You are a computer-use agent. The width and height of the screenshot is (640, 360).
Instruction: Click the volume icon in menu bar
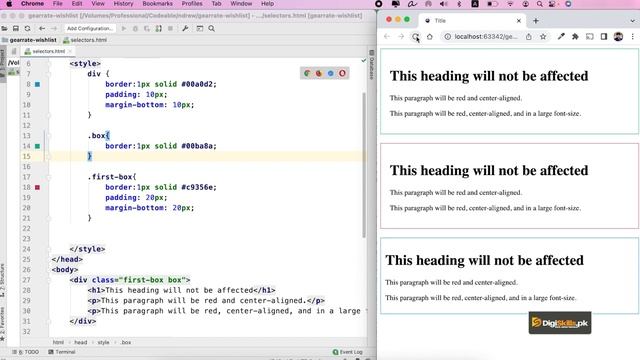pyautogui.click(x=444, y=4)
